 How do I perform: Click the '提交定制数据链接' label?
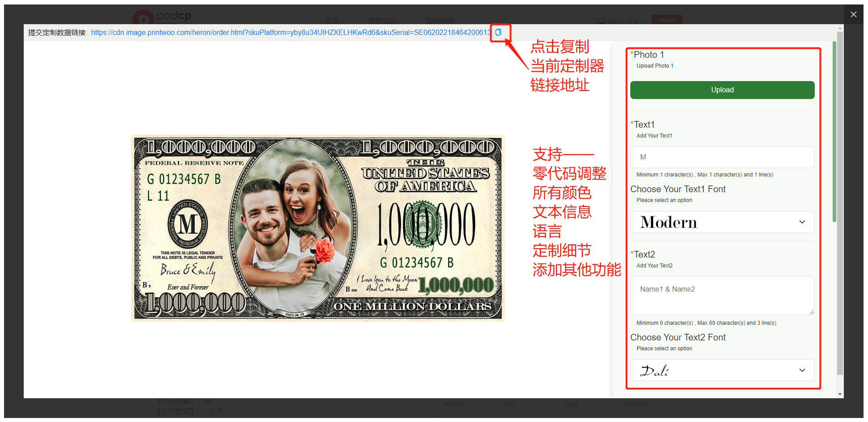(57, 33)
